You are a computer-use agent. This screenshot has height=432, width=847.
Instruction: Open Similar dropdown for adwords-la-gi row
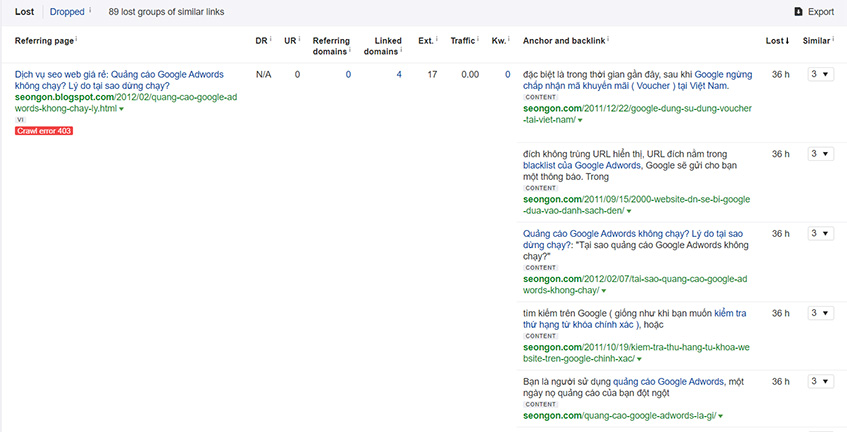pyautogui.click(x=820, y=381)
